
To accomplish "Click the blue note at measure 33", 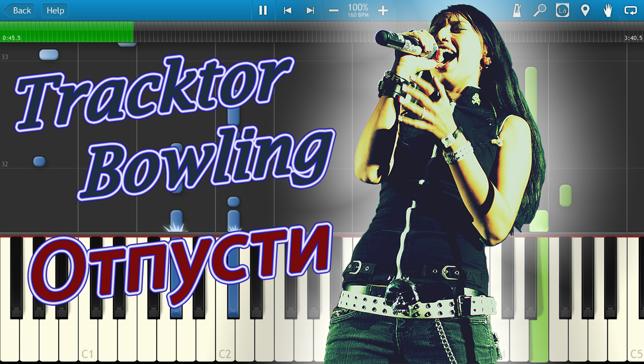I will pyautogui.click(x=49, y=55).
